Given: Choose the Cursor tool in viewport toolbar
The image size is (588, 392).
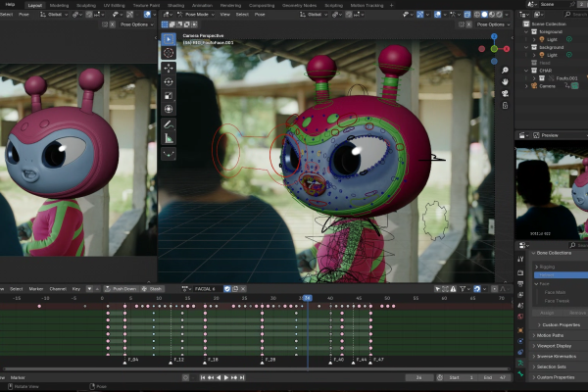Looking at the screenshot, I should (x=169, y=53).
